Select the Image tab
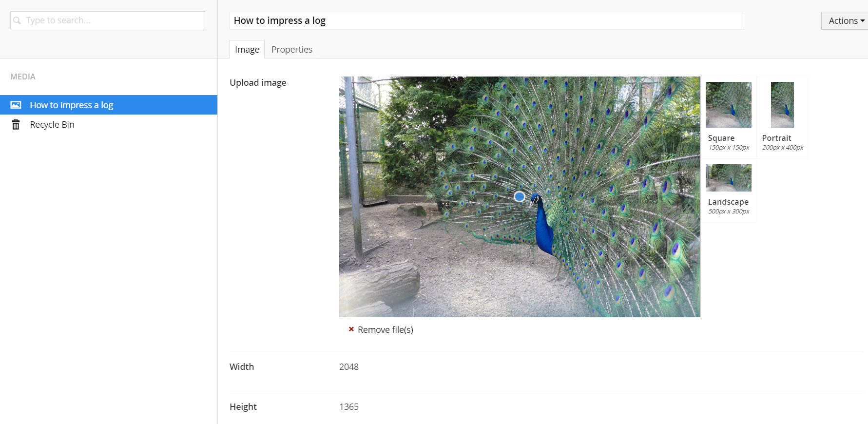This screenshot has height=424, width=868. point(247,49)
